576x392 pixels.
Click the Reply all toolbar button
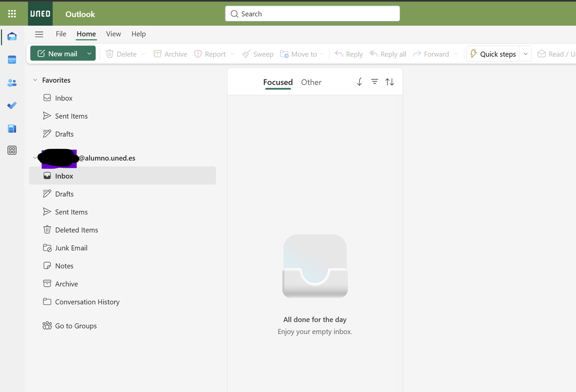click(387, 54)
